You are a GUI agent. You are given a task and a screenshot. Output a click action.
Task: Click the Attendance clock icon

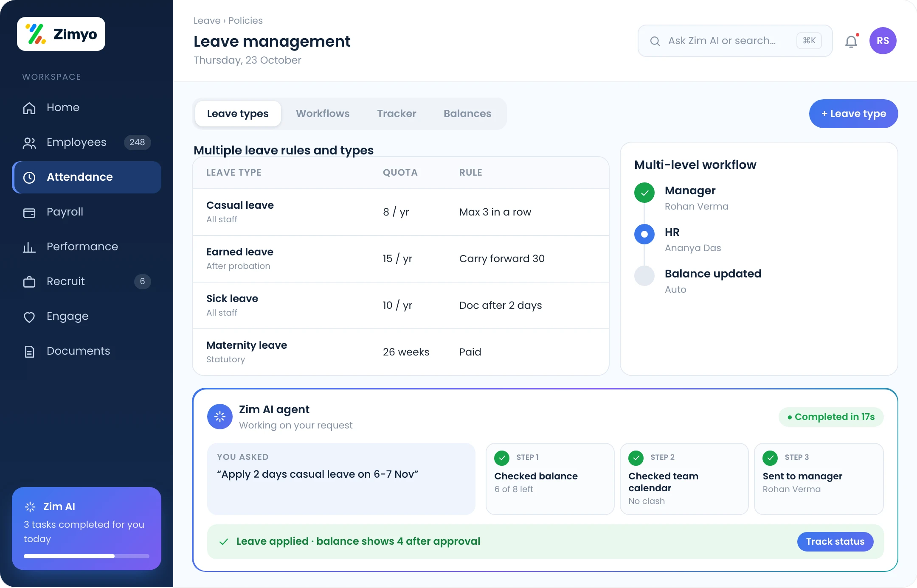[x=29, y=177]
